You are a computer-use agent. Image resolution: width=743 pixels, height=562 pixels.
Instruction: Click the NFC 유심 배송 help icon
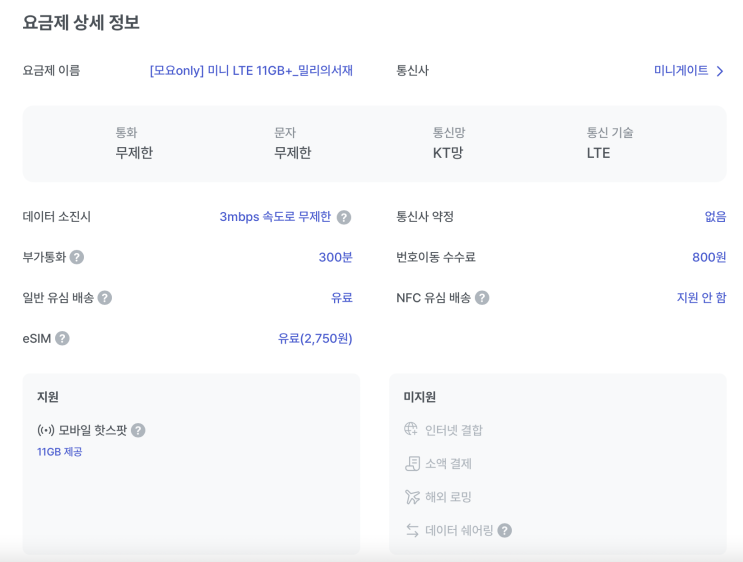[482, 298]
